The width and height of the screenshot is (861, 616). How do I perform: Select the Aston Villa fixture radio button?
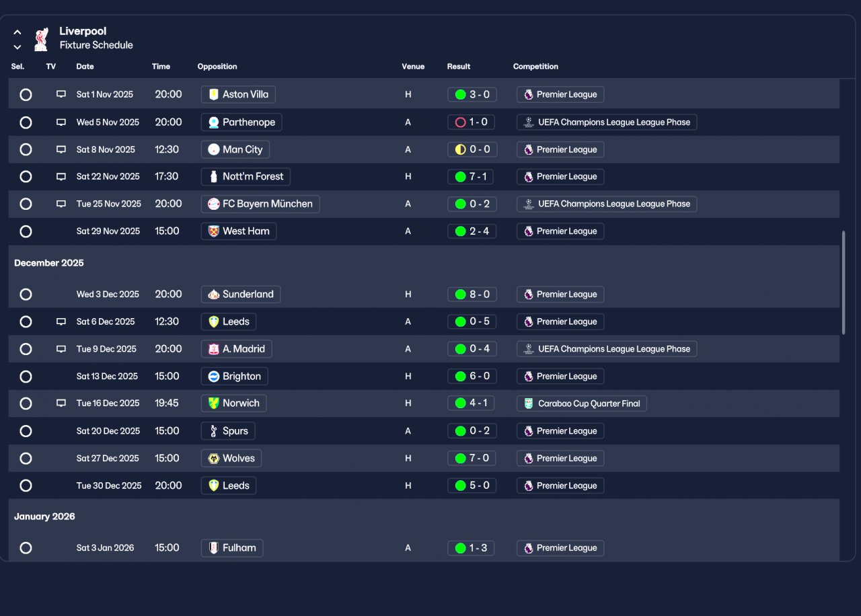pyautogui.click(x=26, y=95)
